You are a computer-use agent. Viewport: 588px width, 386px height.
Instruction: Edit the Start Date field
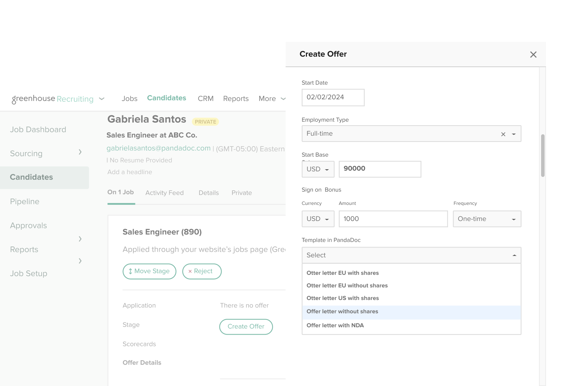333,98
